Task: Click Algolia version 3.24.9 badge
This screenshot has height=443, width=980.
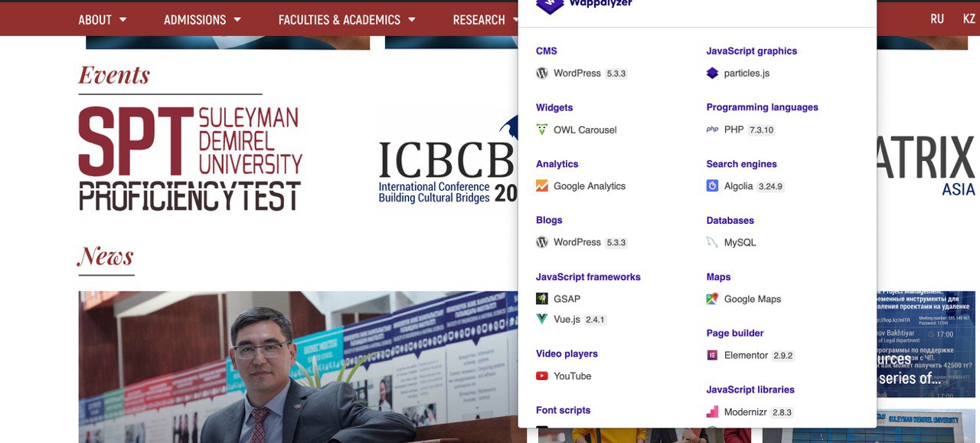Action: click(771, 186)
